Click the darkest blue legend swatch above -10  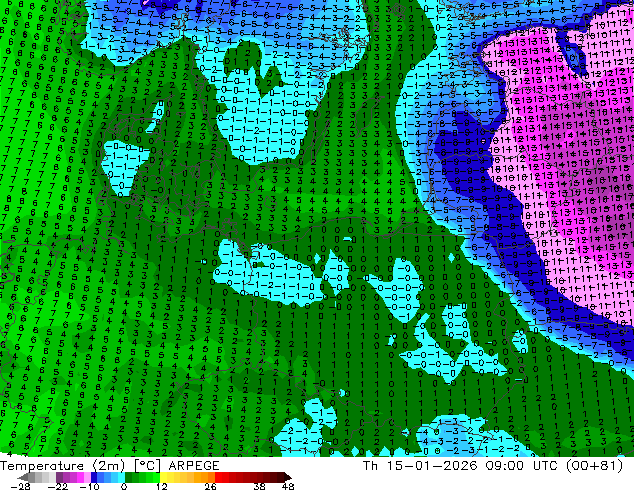click(x=94, y=477)
